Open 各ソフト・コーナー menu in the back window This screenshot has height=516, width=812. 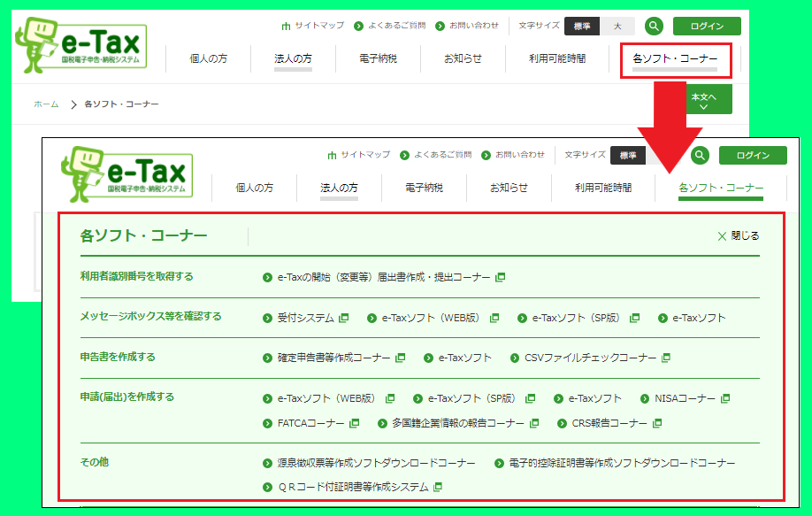point(675,58)
